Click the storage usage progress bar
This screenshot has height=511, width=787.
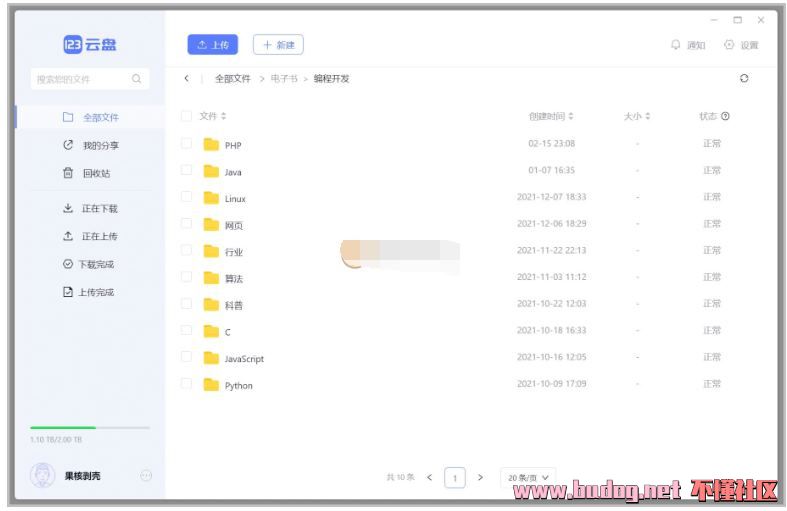pyautogui.click(x=90, y=428)
